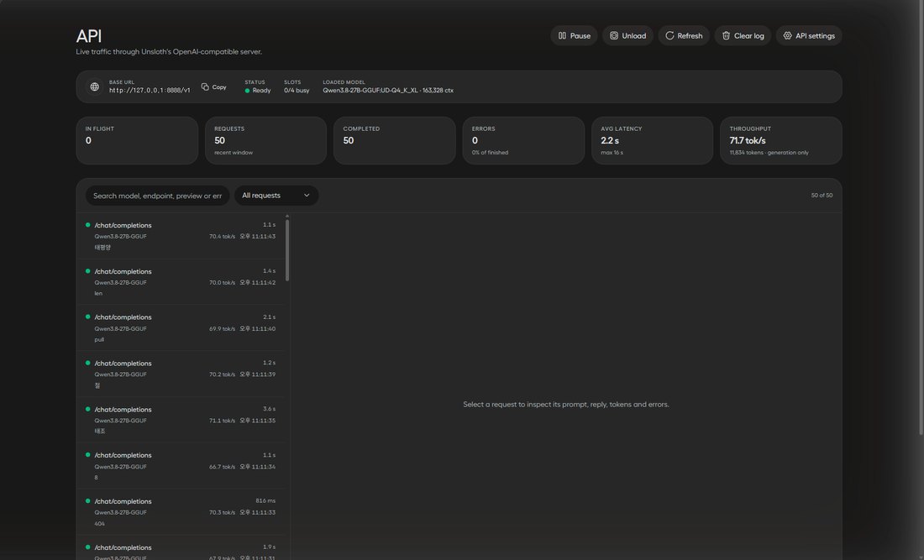Open API settings
This screenshot has width=924, height=560.
(x=808, y=36)
